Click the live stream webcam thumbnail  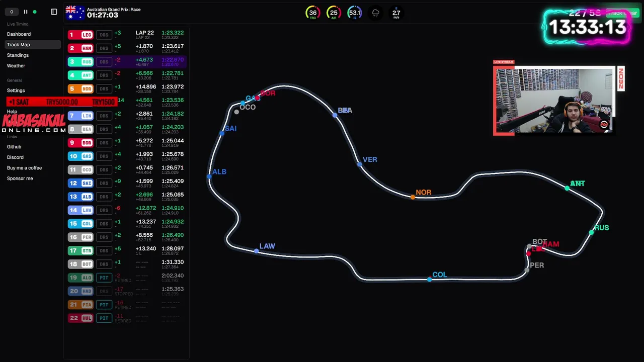tap(554, 100)
